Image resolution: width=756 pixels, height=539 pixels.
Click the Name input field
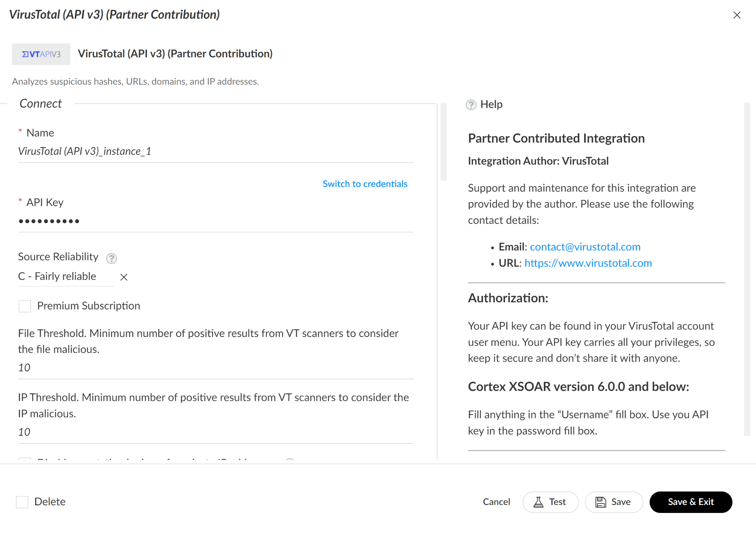point(216,152)
